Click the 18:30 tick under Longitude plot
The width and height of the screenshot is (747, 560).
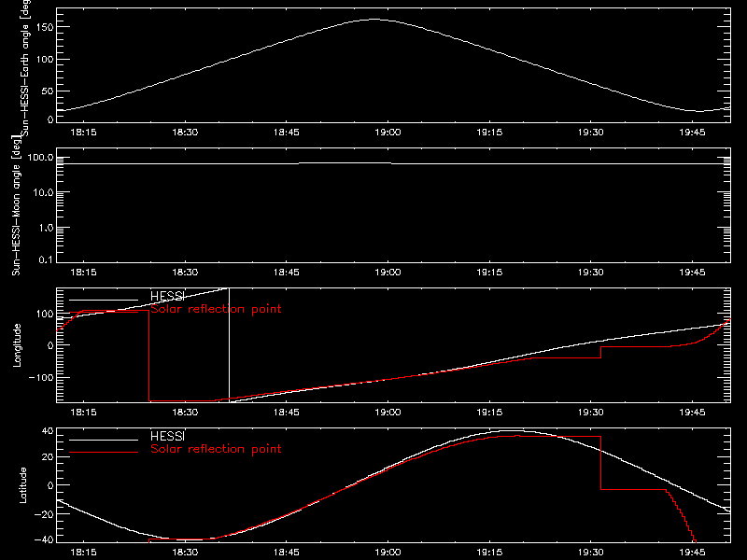pyautogui.click(x=185, y=413)
